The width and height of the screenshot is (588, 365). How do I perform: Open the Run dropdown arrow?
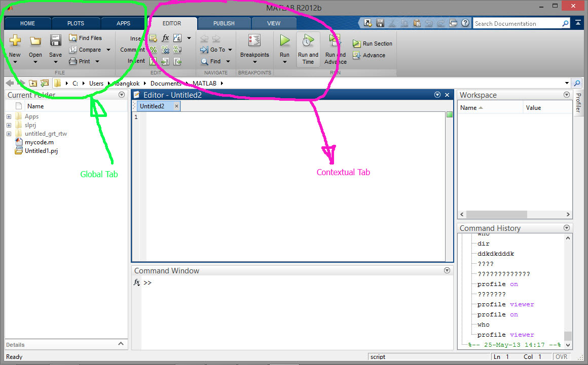point(285,62)
